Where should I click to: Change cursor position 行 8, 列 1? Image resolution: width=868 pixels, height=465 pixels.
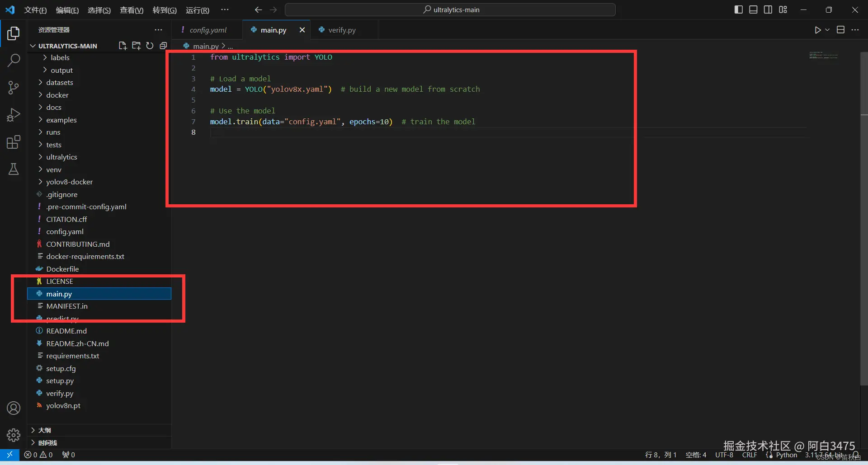pos(660,455)
